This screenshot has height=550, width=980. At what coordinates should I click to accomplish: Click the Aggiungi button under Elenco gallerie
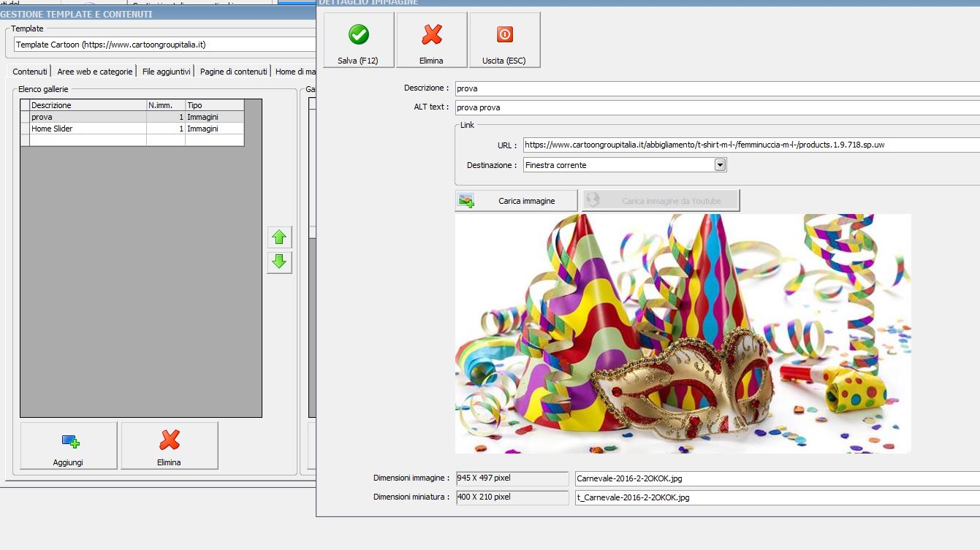click(69, 446)
